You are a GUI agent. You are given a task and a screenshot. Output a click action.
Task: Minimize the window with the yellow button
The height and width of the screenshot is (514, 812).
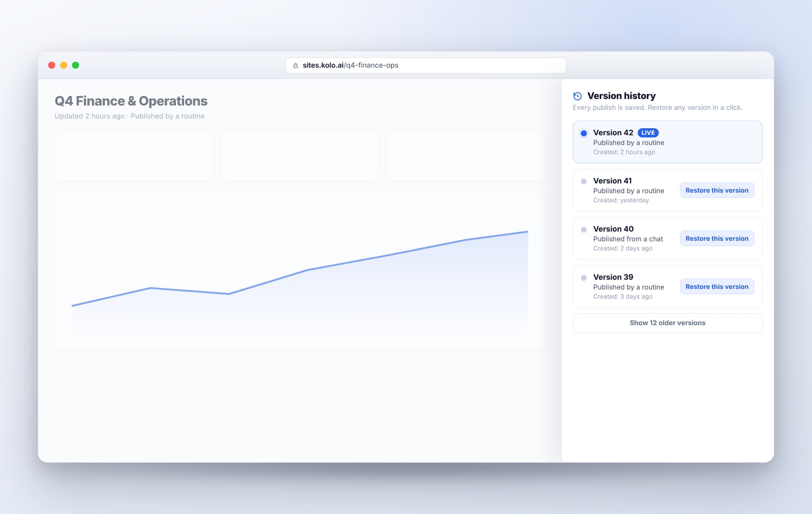pyautogui.click(x=64, y=65)
